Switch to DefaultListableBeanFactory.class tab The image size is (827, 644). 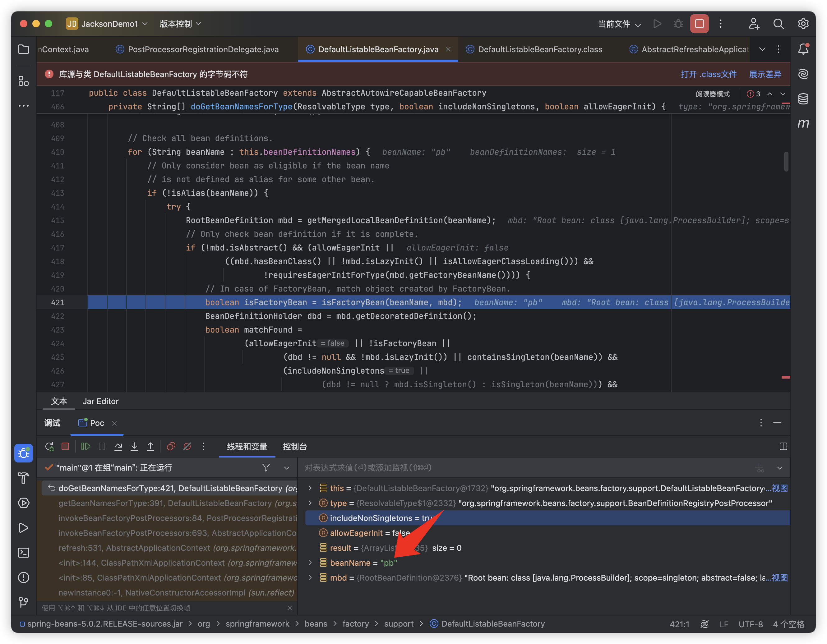tap(534, 49)
